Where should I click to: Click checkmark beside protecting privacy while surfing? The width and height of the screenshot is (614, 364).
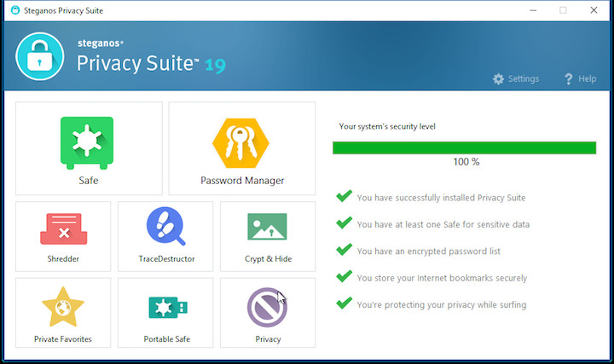(x=345, y=303)
